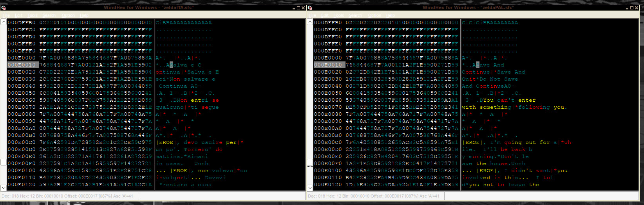The width and height of the screenshot is (644, 205).
Task: Open Search menu in zeldaPAL.sfc window
Action: point(355,15)
